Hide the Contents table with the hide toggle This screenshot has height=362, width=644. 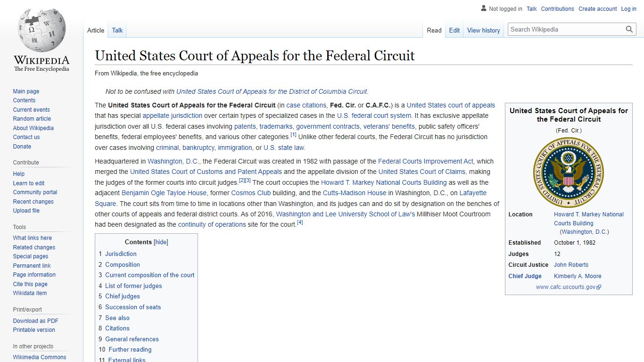click(161, 242)
